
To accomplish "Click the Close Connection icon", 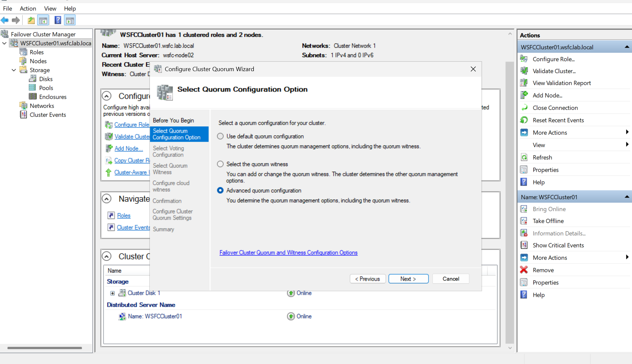I will coord(524,108).
